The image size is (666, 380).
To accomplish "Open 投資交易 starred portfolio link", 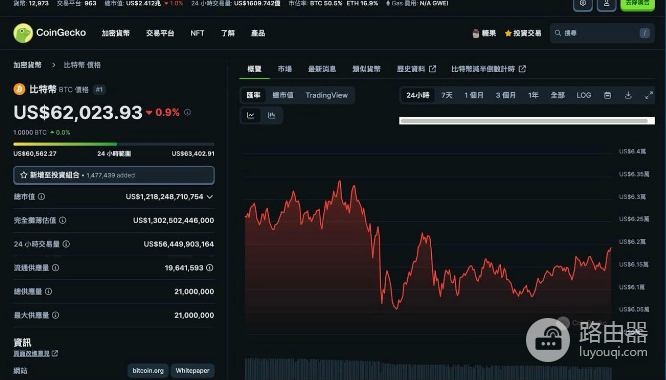I will click(523, 33).
